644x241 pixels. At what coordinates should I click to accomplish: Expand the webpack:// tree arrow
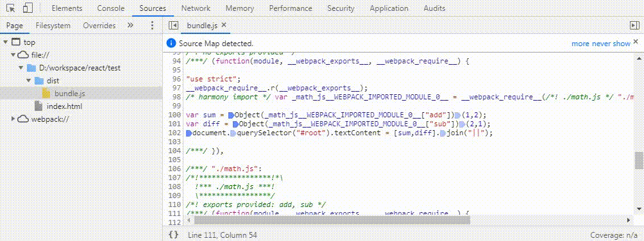pos(13,119)
